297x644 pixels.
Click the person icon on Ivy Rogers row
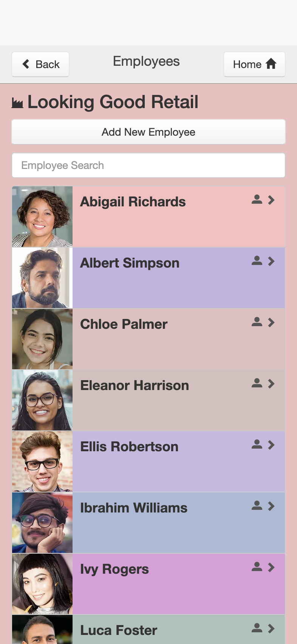[257, 567]
